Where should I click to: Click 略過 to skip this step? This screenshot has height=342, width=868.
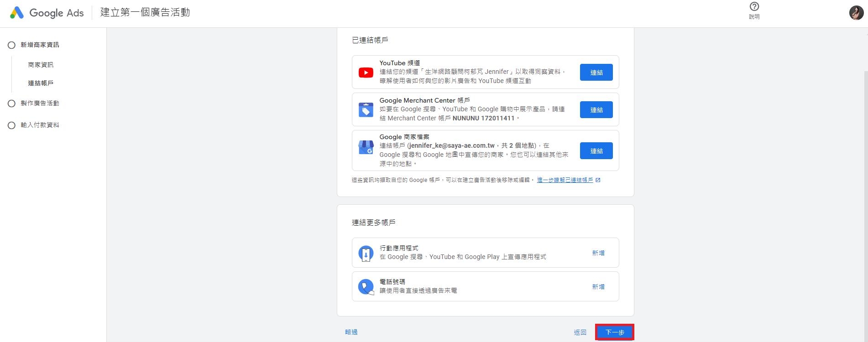pyautogui.click(x=351, y=332)
